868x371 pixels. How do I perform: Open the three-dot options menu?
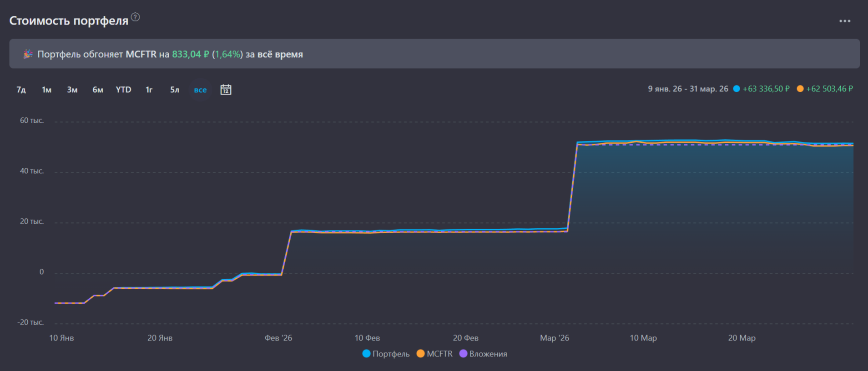coord(844,21)
